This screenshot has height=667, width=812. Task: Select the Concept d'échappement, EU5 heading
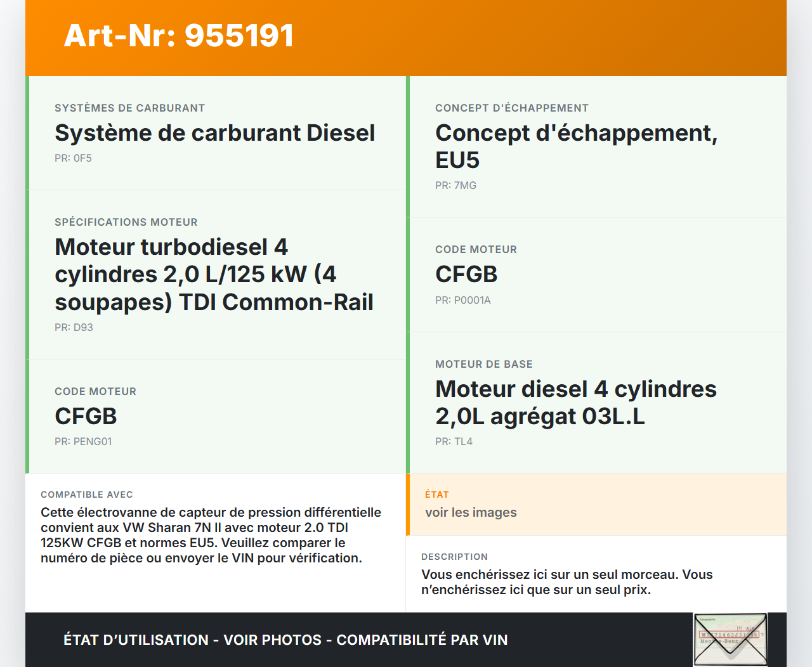point(576,146)
